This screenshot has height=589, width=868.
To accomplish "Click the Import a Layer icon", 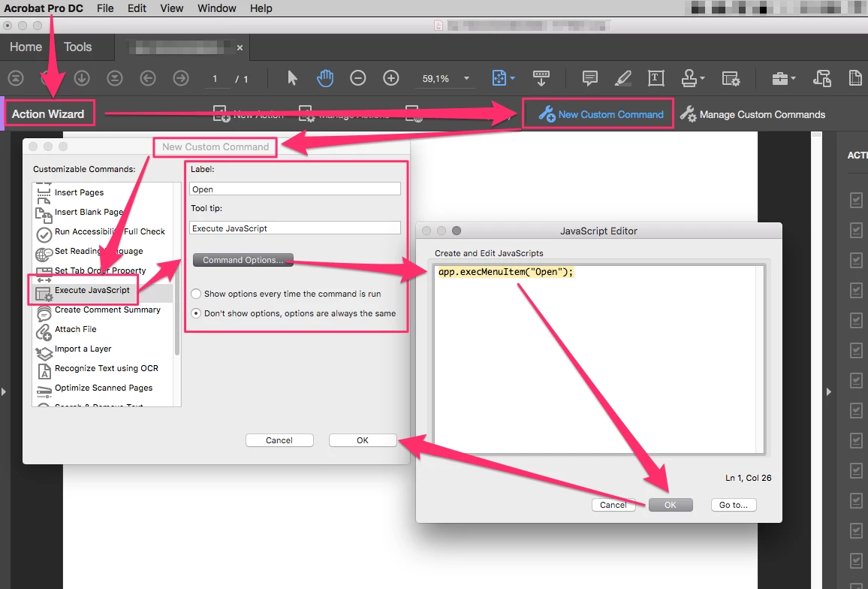I will [x=44, y=352].
